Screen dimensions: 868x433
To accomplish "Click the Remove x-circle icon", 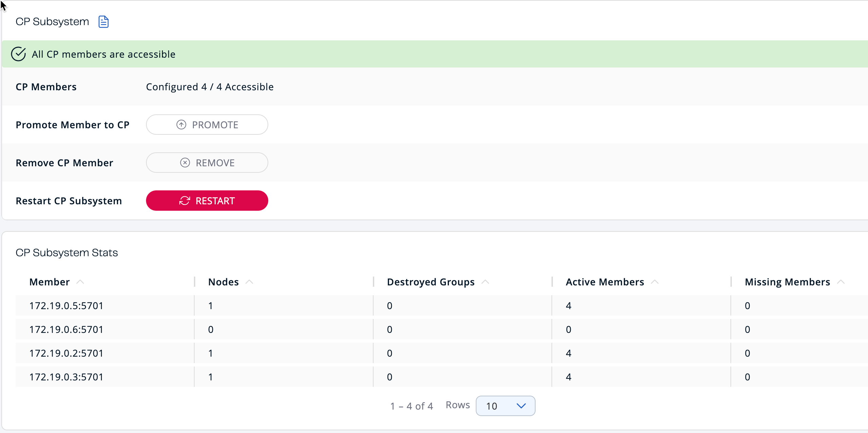I will pos(185,163).
